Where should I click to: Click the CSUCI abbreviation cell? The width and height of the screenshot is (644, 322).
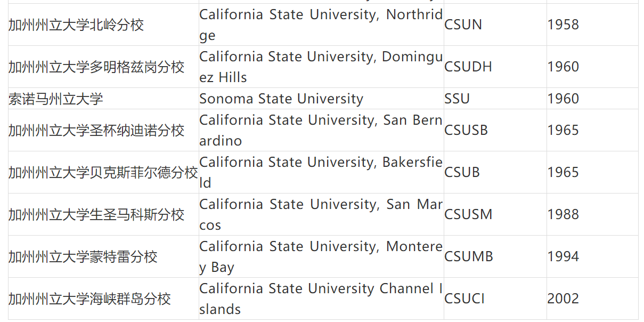(x=464, y=299)
